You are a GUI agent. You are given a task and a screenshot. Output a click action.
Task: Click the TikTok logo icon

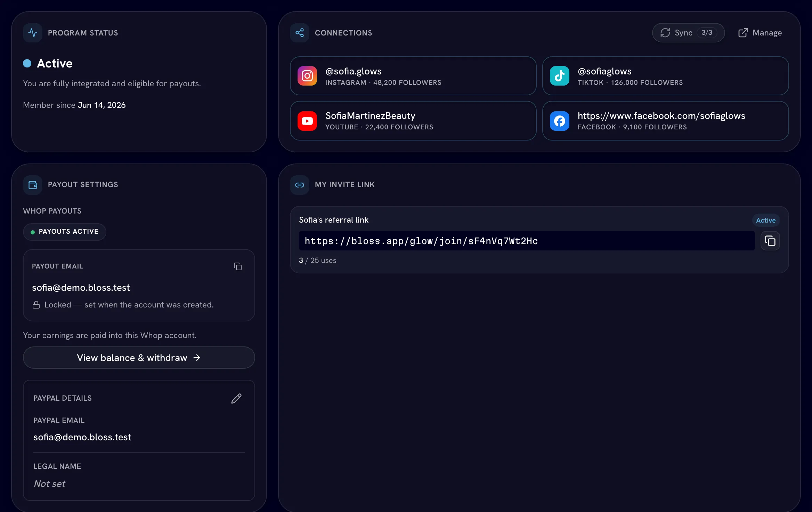[560, 76]
